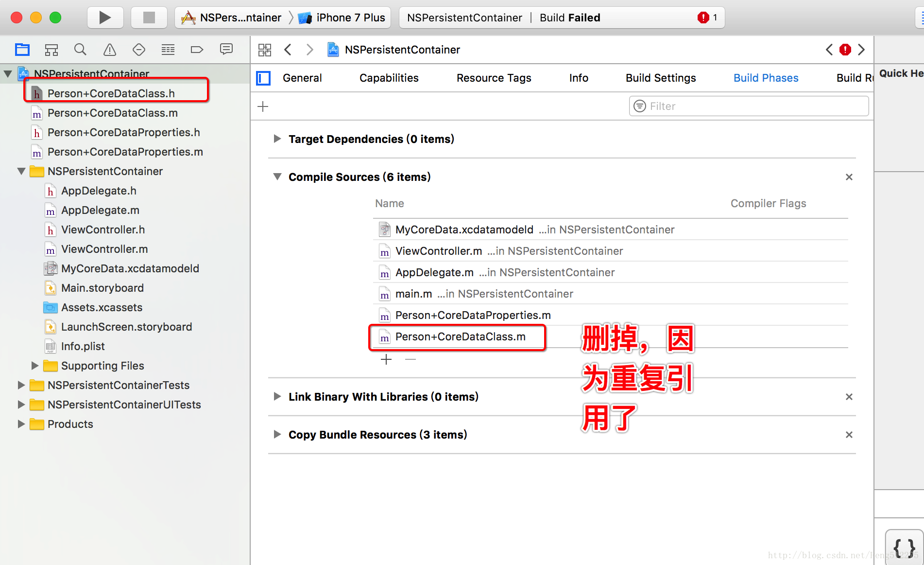This screenshot has width=924, height=565.
Task: Open the Breakpoint navigator
Action: [197, 50]
